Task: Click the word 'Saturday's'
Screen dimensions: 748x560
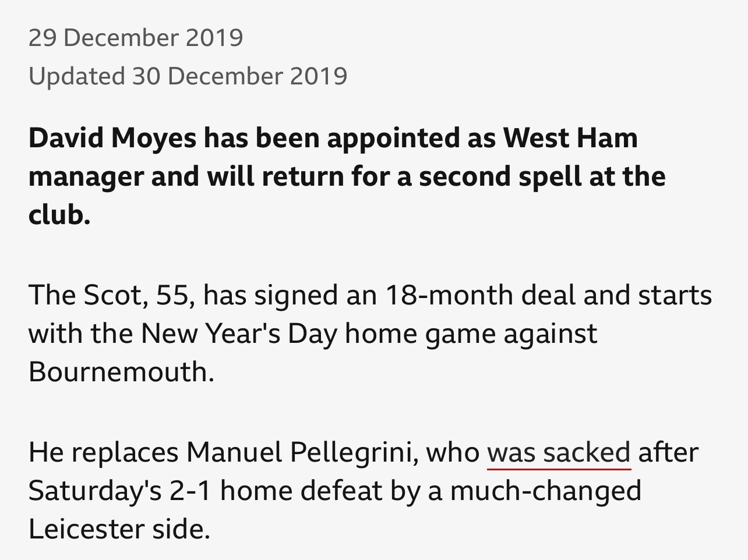Action: (94, 491)
